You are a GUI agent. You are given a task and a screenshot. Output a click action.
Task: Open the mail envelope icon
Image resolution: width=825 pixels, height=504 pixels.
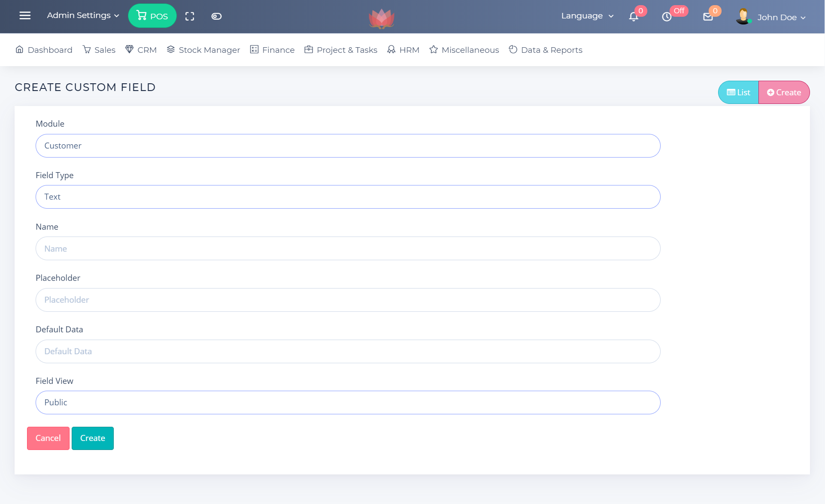tap(708, 17)
